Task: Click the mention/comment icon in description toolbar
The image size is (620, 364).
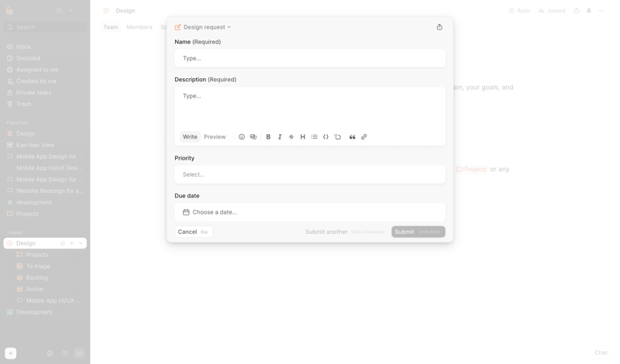Action: [253, 137]
